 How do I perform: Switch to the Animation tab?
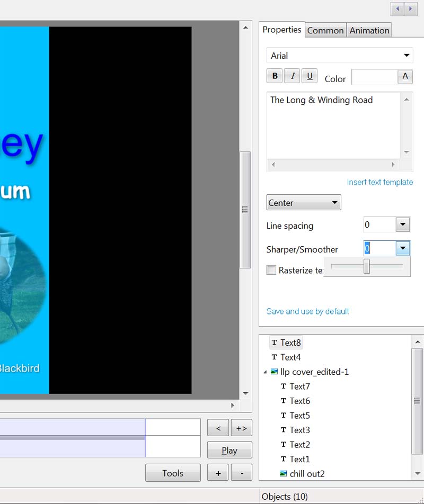(369, 30)
